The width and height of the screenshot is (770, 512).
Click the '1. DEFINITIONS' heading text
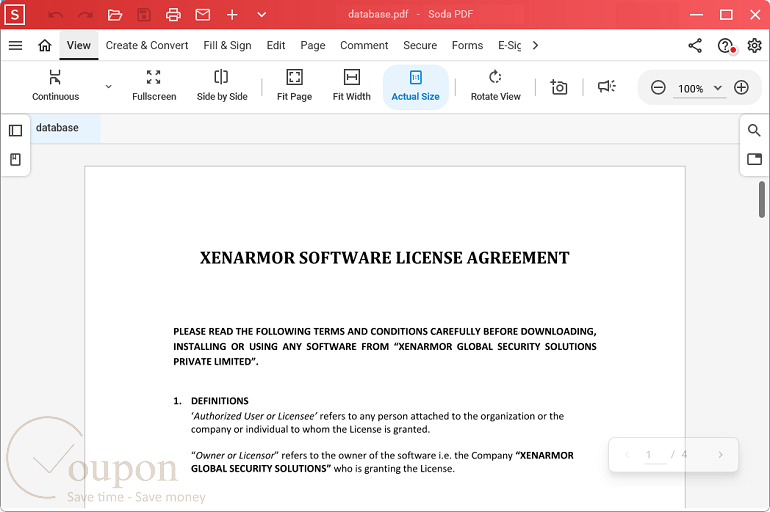point(211,401)
